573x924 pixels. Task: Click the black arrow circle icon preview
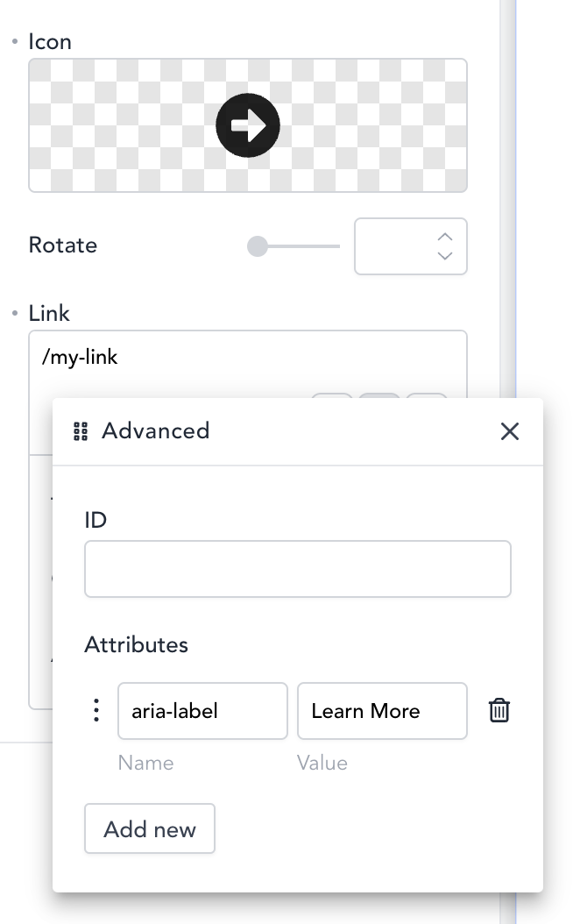(x=248, y=126)
